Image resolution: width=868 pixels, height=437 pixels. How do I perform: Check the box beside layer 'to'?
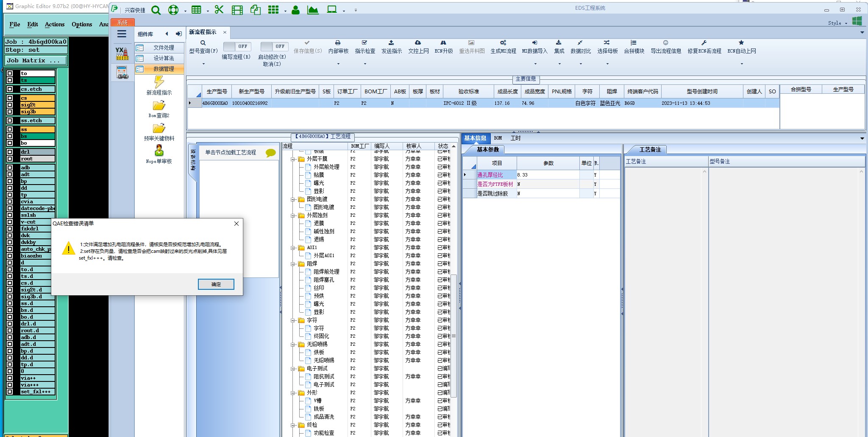pos(10,73)
